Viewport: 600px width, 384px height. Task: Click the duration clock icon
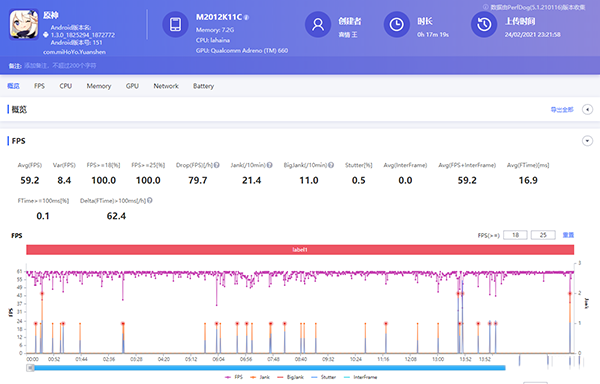[x=396, y=24]
